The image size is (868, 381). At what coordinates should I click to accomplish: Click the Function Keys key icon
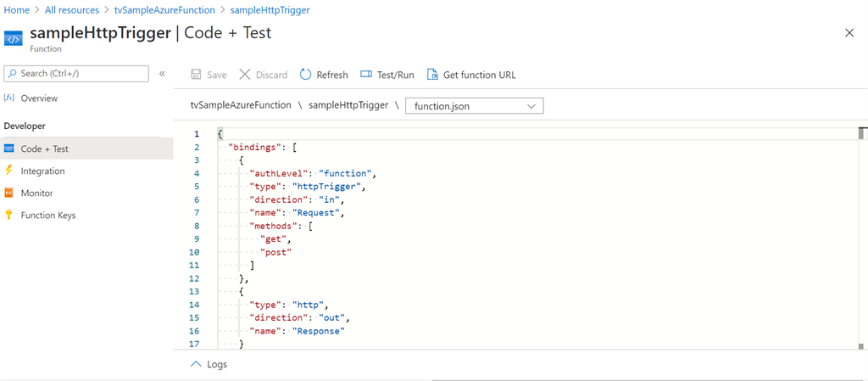(x=8, y=215)
